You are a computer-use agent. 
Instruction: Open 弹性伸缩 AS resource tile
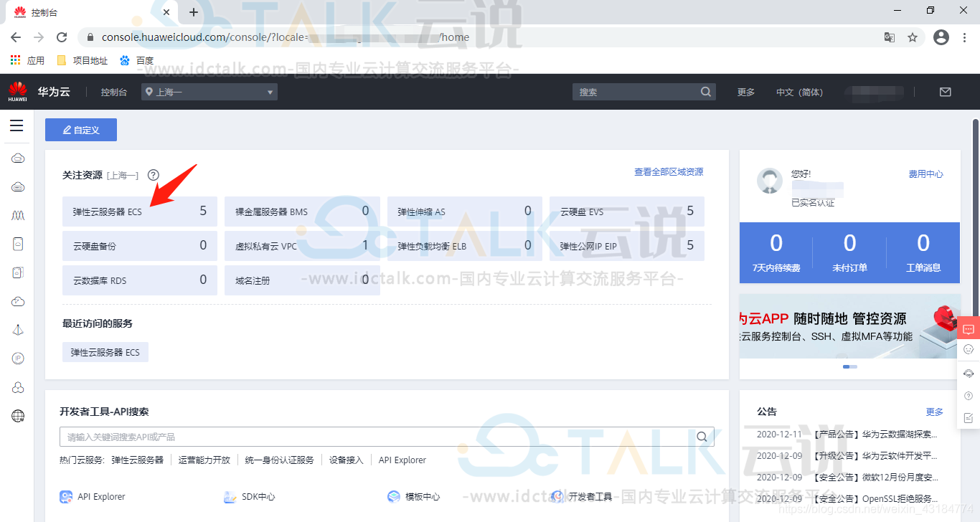click(x=465, y=212)
